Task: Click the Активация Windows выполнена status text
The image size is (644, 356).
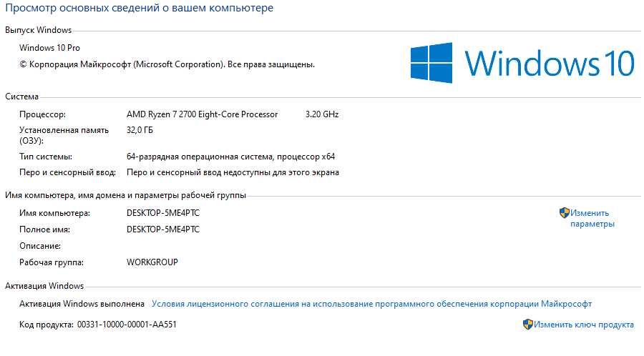Action: point(82,304)
